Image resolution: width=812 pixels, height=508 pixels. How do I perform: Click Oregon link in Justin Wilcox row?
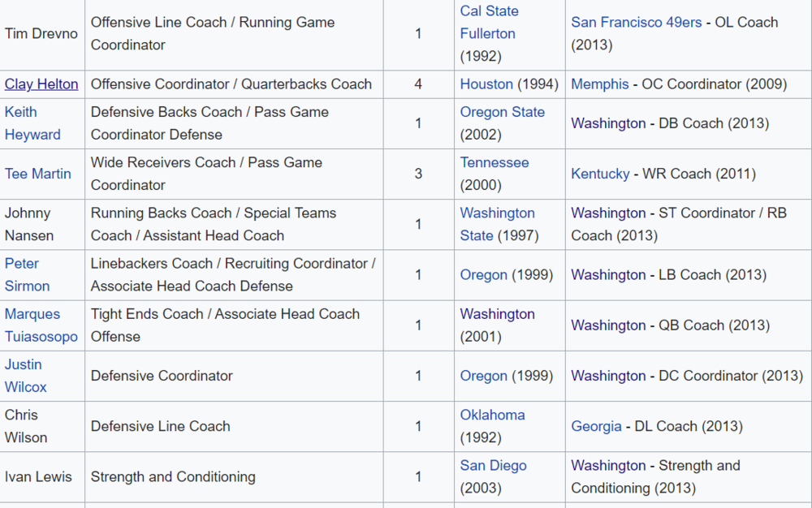(483, 376)
